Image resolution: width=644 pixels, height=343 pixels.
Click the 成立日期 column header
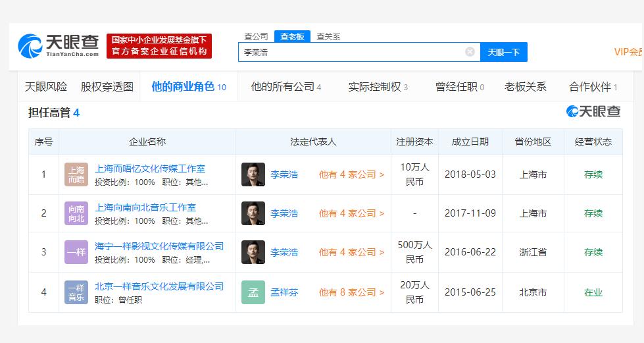(470, 142)
